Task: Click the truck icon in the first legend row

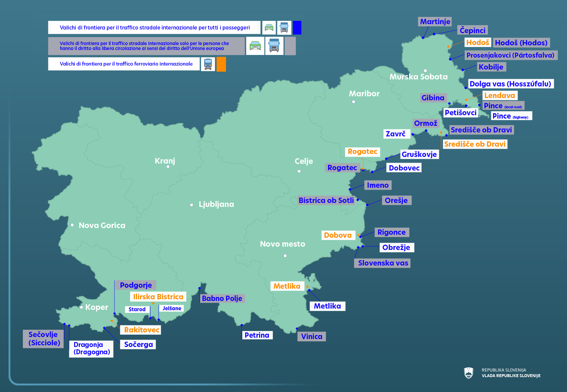Action: 284,28
